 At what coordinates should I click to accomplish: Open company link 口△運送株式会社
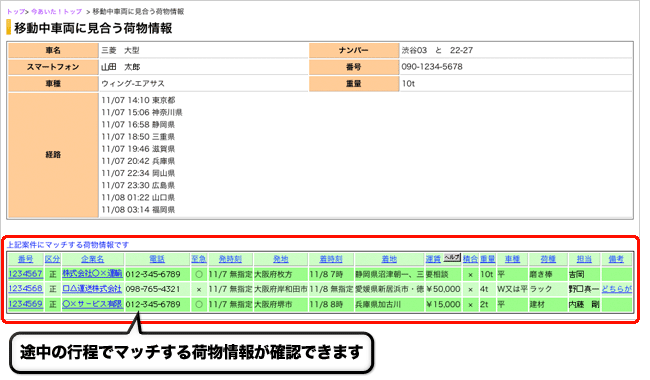pyautogui.click(x=92, y=288)
